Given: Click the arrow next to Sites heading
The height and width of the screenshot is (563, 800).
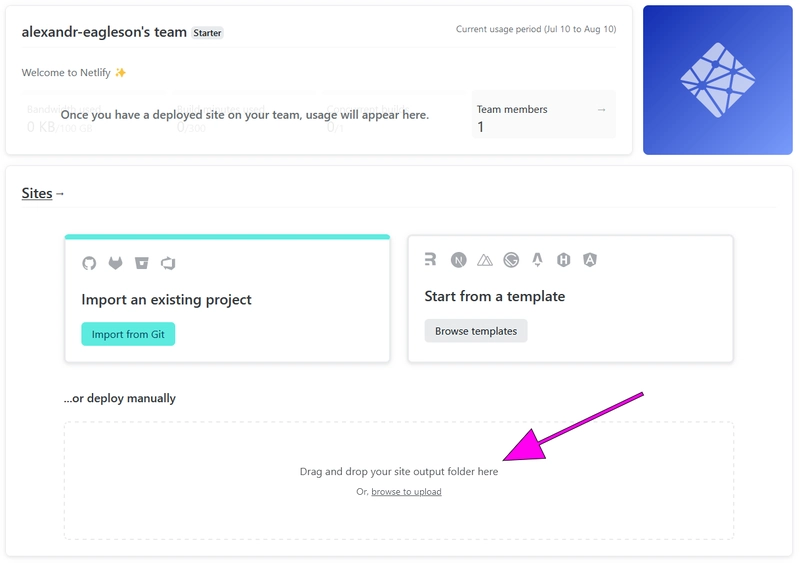Looking at the screenshot, I should tap(60, 194).
